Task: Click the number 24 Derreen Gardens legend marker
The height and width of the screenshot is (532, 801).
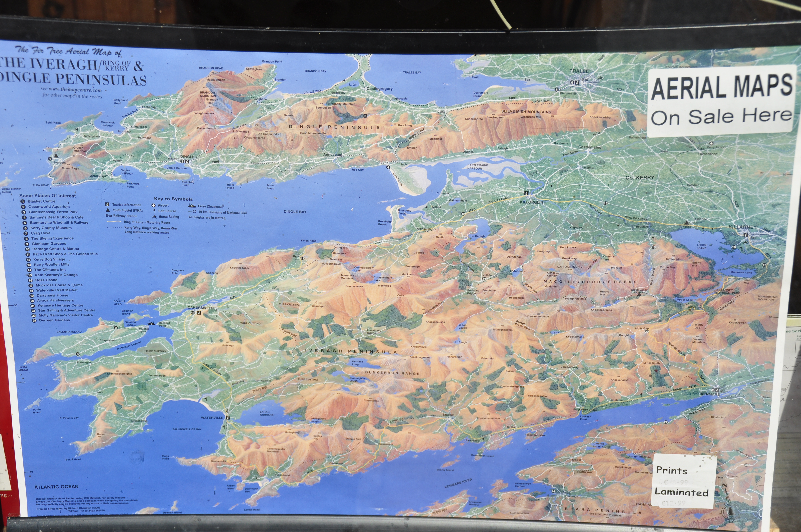Action: click(x=34, y=321)
